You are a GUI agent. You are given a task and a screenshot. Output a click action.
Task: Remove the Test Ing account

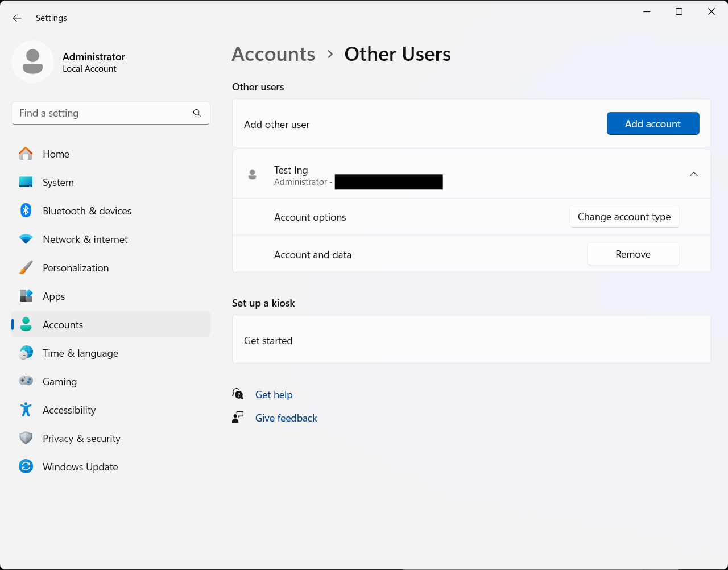point(632,254)
